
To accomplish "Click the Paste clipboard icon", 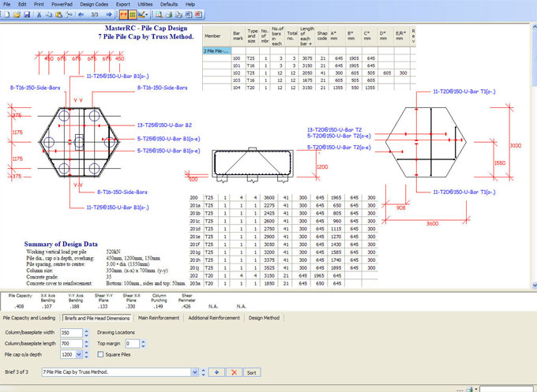I will point(59,15).
